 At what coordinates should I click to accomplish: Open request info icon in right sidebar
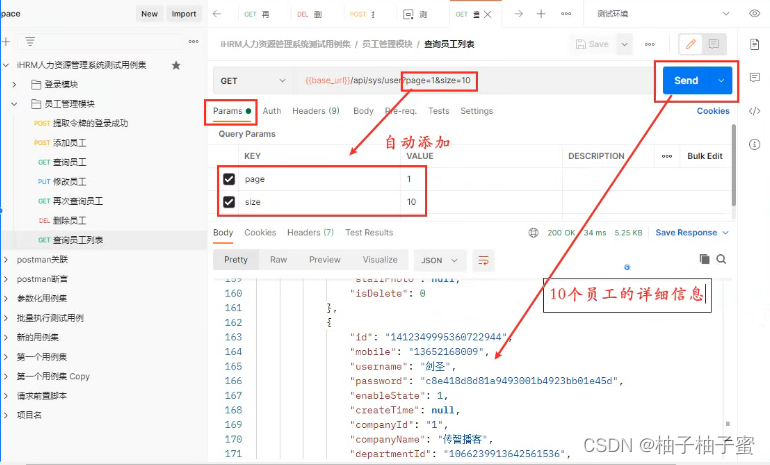click(755, 144)
